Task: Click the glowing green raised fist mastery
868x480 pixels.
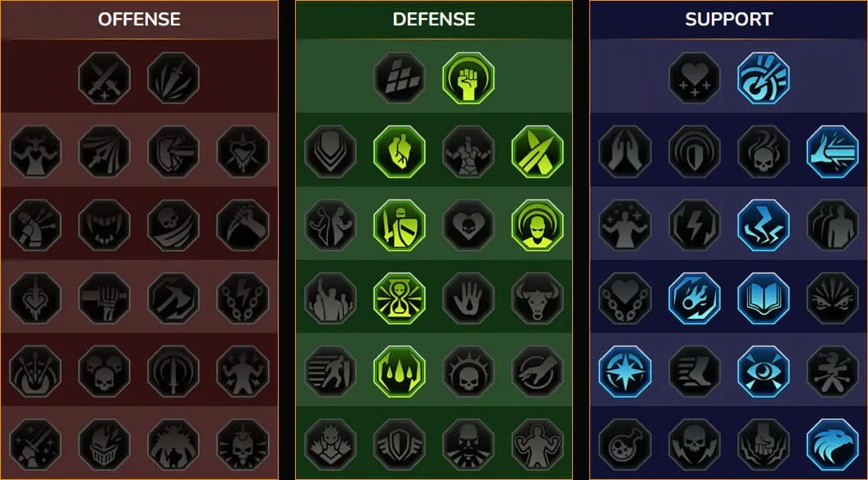Action: pos(469,78)
